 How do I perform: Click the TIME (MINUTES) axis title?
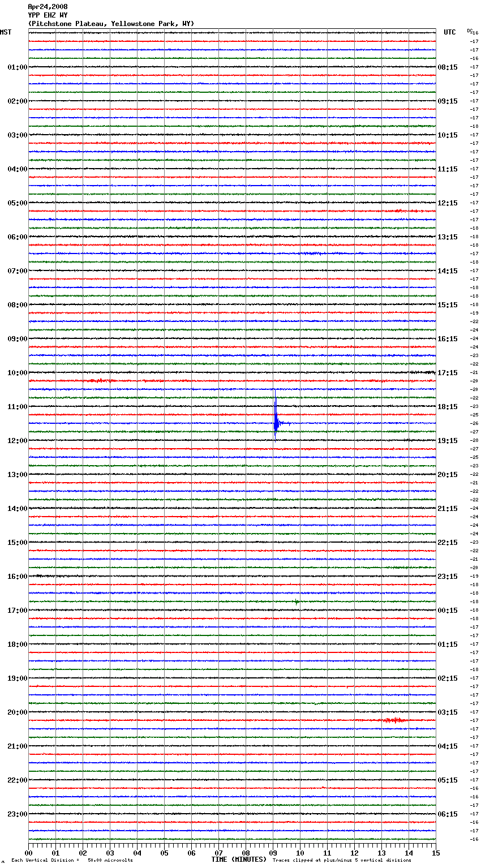239,860
